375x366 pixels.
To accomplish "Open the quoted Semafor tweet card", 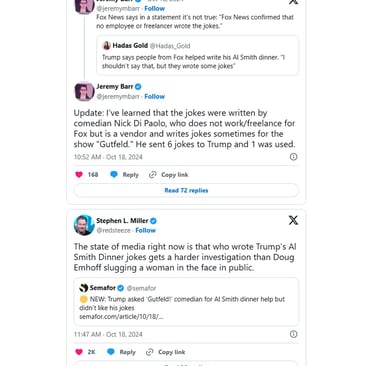I will coord(186,302).
